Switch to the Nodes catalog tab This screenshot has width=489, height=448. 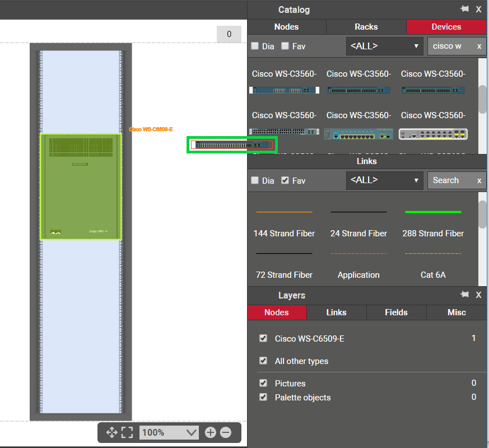coord(287,27)
